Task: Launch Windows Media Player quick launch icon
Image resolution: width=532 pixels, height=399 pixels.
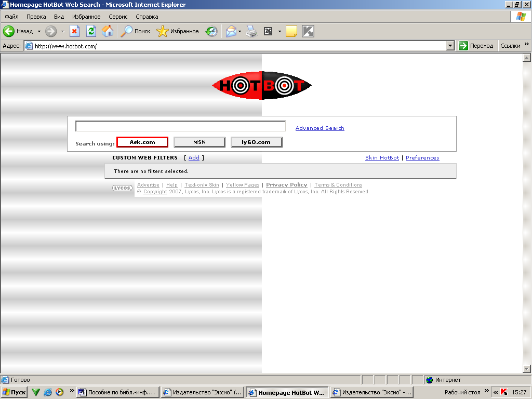Action: point(59,392)
